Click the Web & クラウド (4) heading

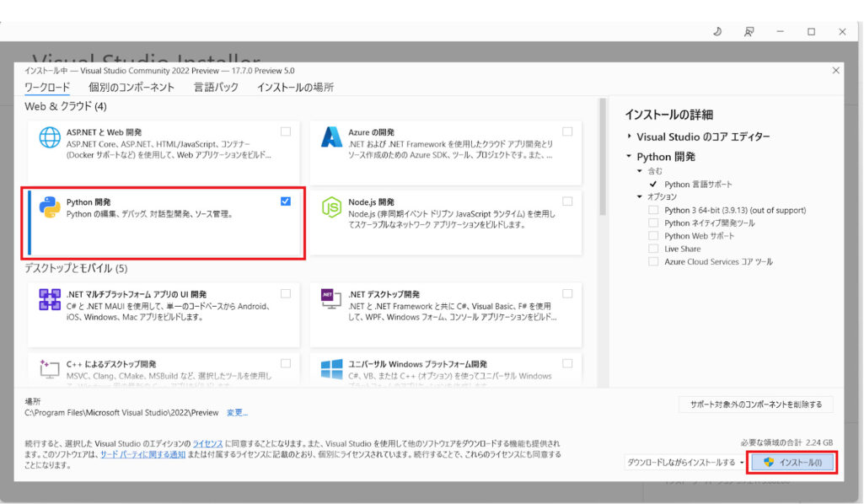pos(66,106)
